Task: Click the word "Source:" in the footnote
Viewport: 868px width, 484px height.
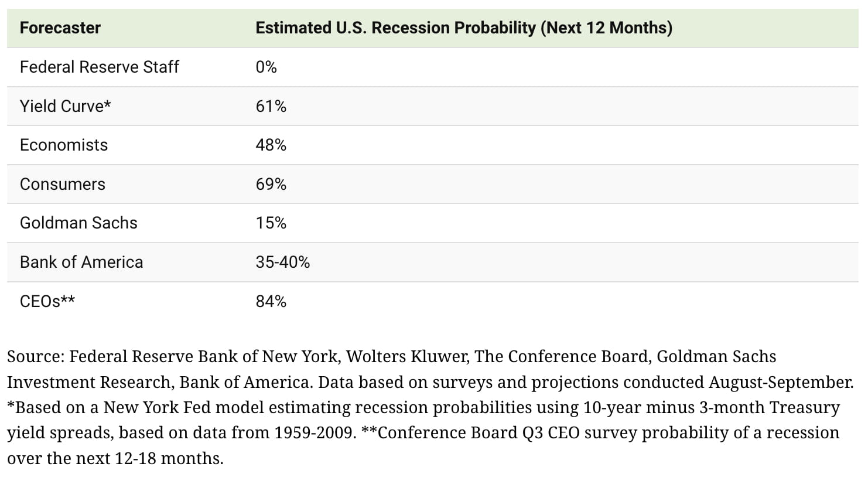Action: tap(35, 356)
